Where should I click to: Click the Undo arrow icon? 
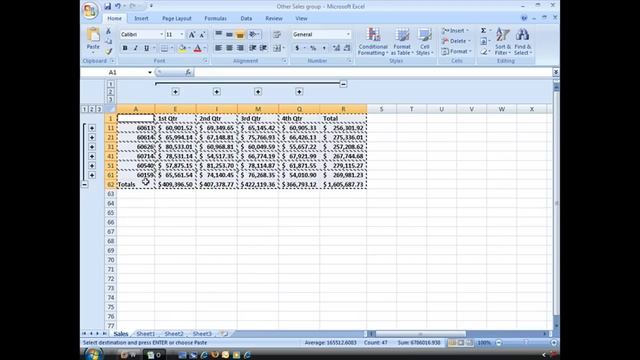coord(118,6)
